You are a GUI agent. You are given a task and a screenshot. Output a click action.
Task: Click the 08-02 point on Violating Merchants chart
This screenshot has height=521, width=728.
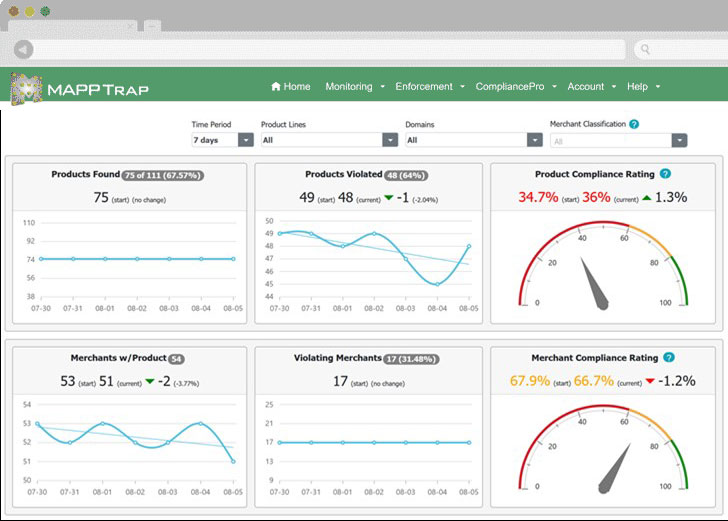point(374,443)
